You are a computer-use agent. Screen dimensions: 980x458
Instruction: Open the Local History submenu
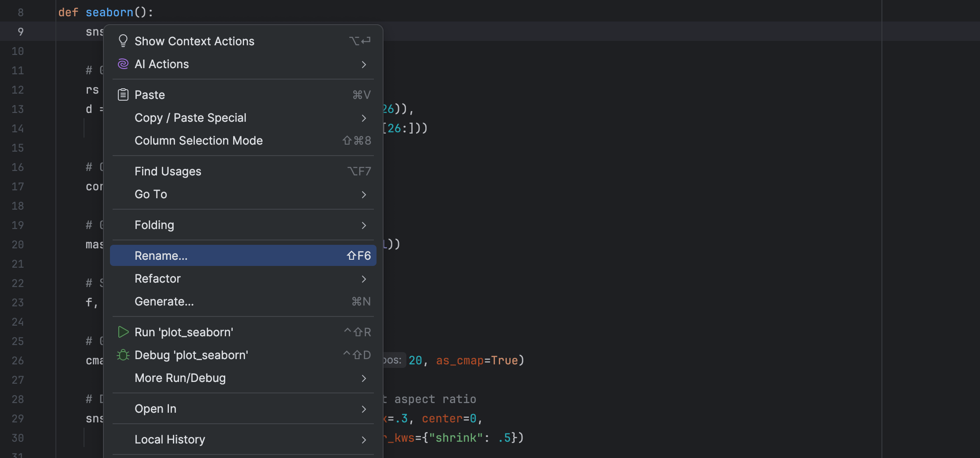click(170, 440)
